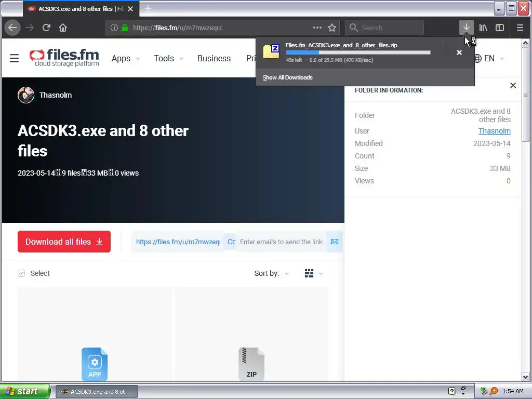This screenshot has width=532, height=399.
Task: Click the share link URL field
Action: click(x=178, y=242)
